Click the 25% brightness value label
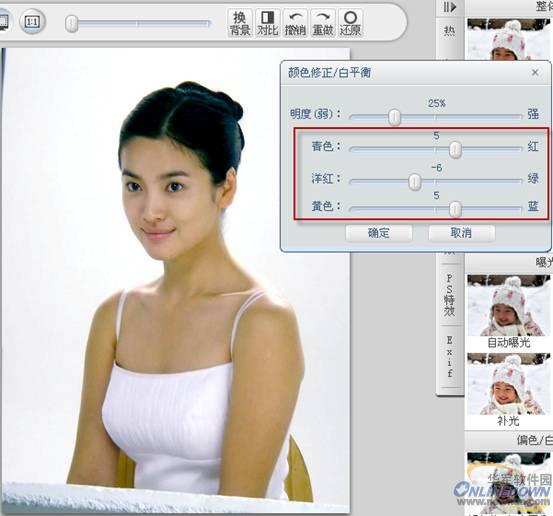 point(437,103)
